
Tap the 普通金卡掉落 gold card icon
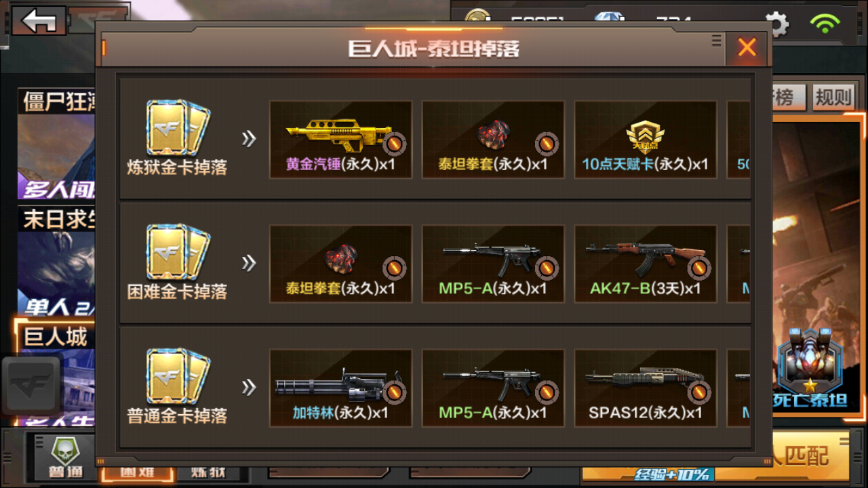pos(178,375)
